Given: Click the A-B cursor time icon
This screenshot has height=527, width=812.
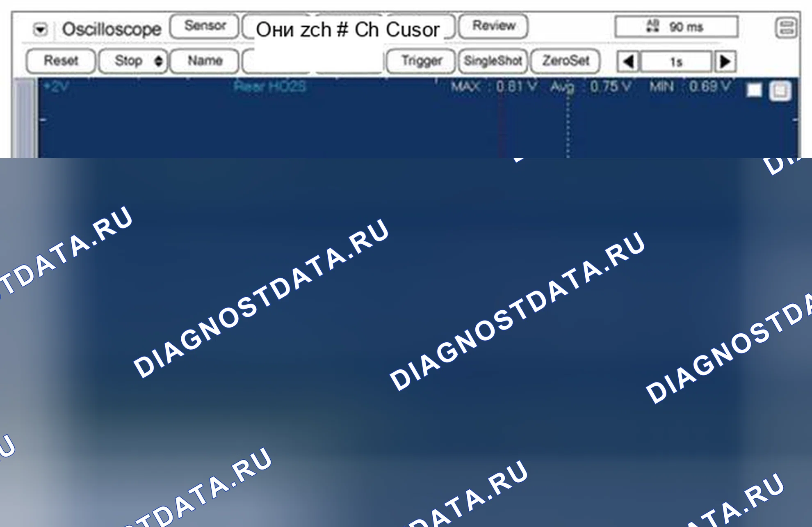Looking at the screenshot, I should (652, 26).
